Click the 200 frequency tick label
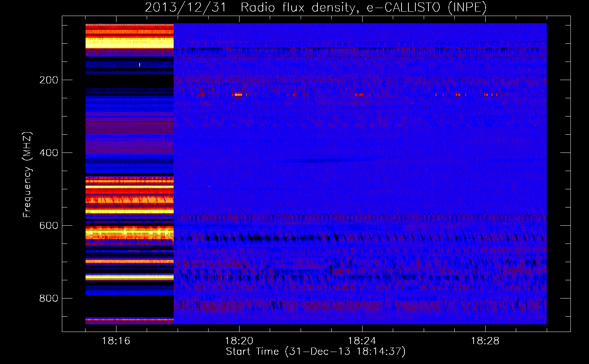 click(49, 80)
